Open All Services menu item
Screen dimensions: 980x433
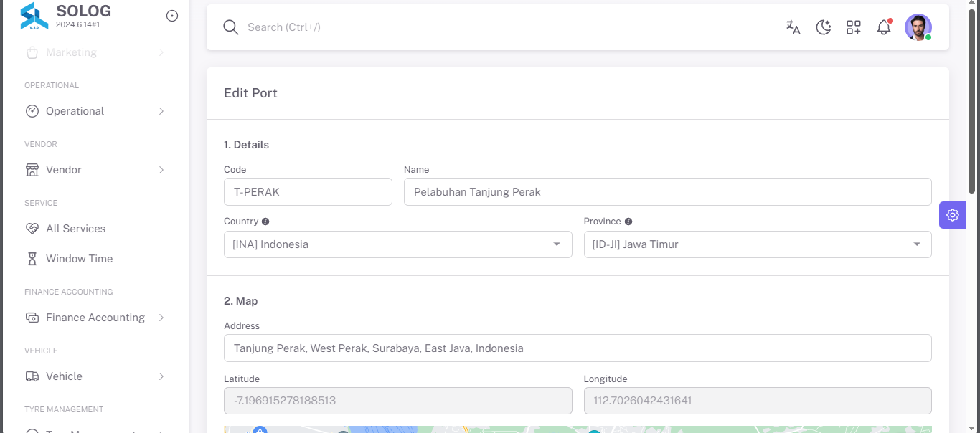pos(95,229)
